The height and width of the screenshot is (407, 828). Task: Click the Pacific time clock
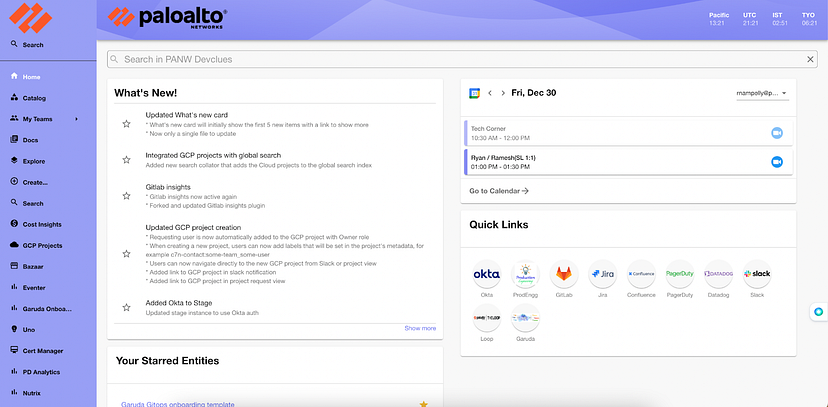tap(719, 19)
